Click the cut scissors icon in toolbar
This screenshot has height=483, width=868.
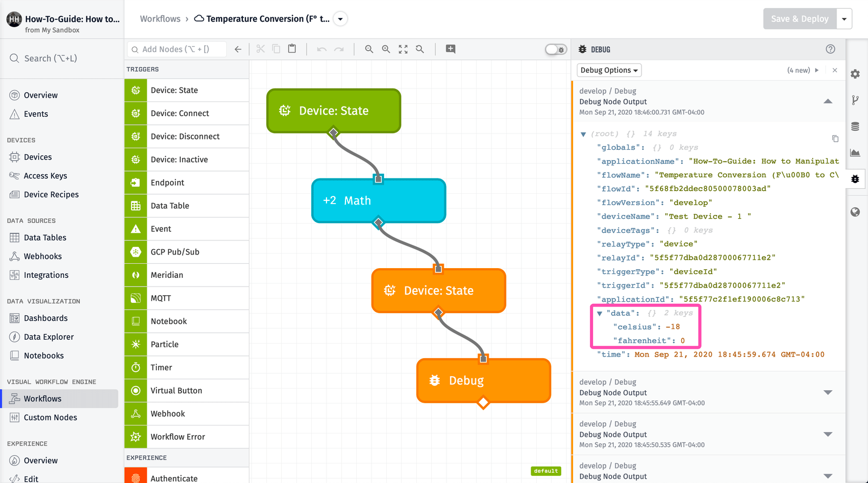[261, 49]
